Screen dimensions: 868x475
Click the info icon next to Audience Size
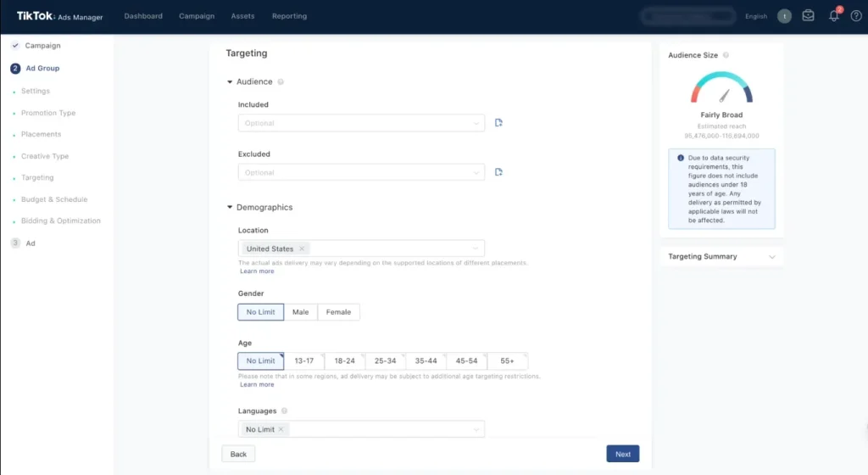pos(726,55)
